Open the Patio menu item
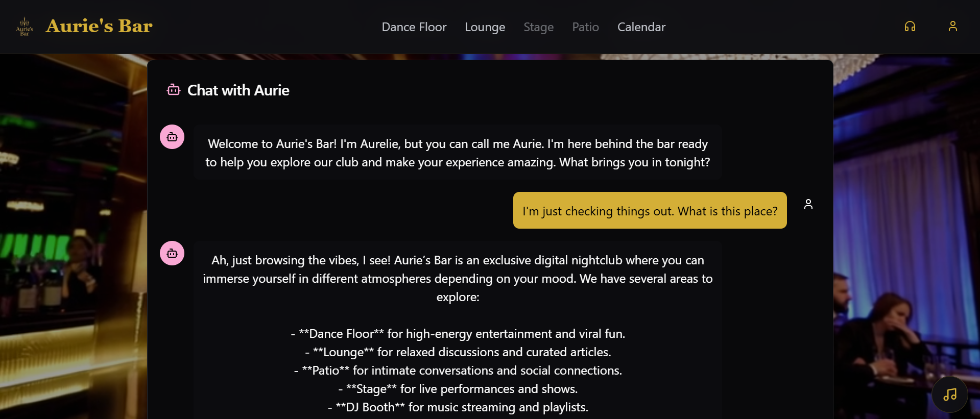Image resolution: width=980 pixels, height=419 pixels. point(585,27)
